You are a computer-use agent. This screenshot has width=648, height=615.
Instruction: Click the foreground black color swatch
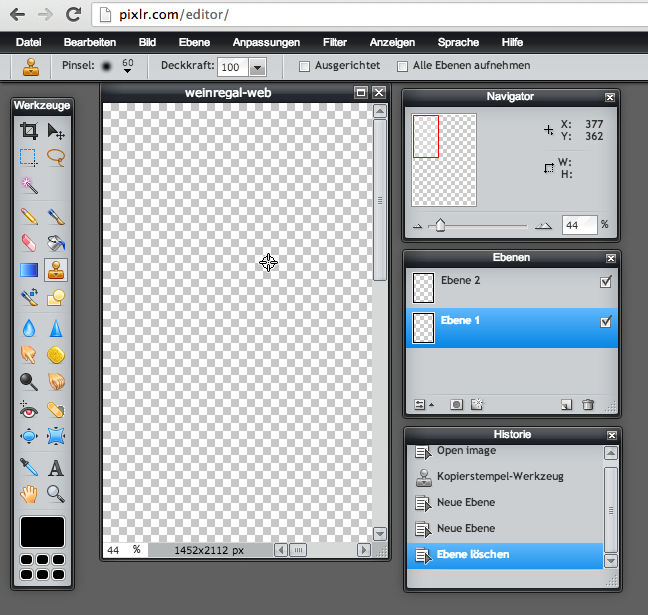click(x=42, y=532)
